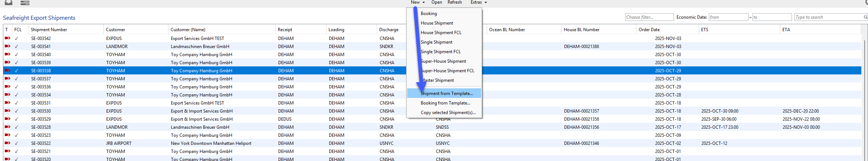Click red arrow type icon for SE-003522
868x161 pixels.
point(7,143)
